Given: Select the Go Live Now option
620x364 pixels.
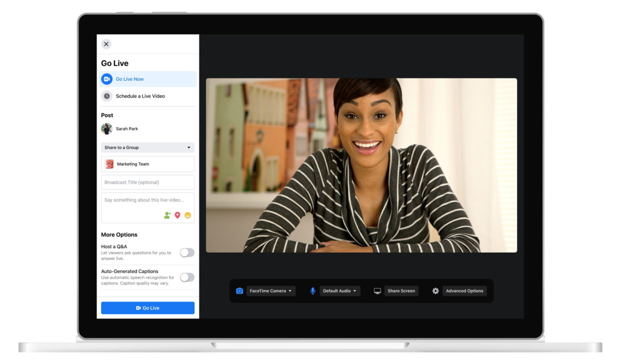Looking at the screenshot, I should pyautogui.click(x=131, y=79).
